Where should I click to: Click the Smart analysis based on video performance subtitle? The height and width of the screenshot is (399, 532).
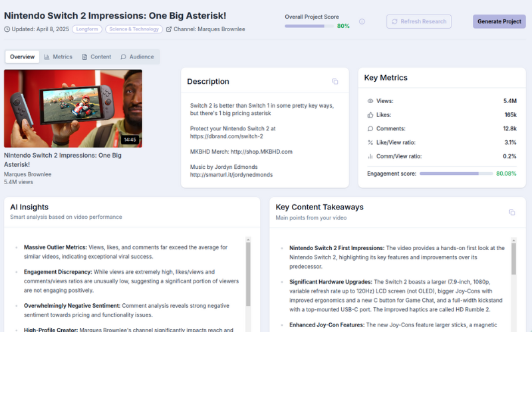click(66, 217)
